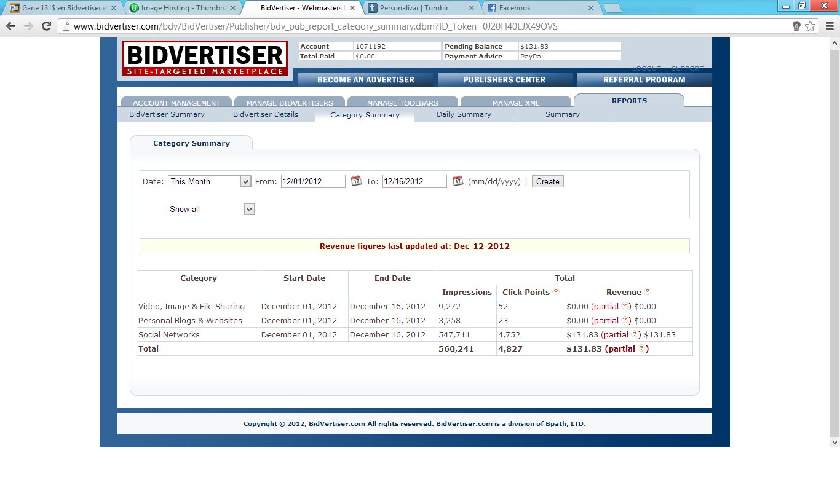Click the Category Summary panel heading
Viewport: 840px width, 504px height.
[191, 143]
